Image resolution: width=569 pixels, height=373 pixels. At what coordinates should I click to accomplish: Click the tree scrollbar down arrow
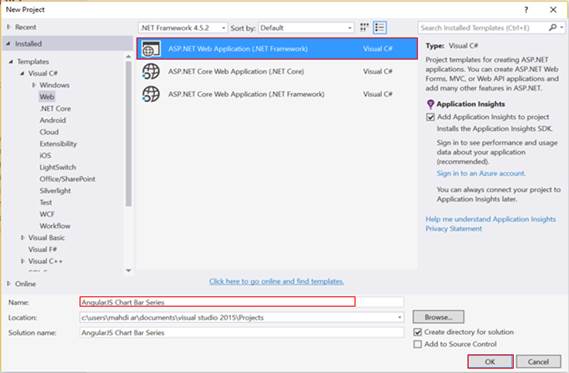[x=128, y=270]
